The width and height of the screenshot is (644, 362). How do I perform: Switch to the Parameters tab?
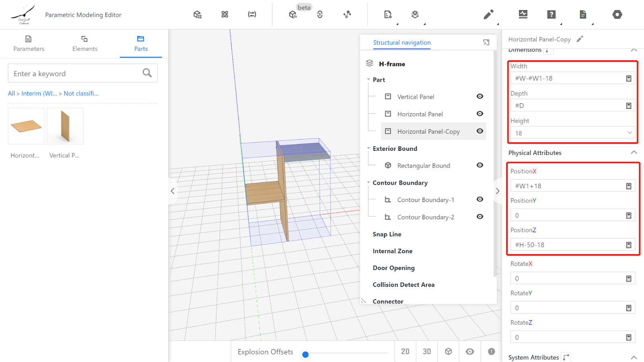coord(29,43)
